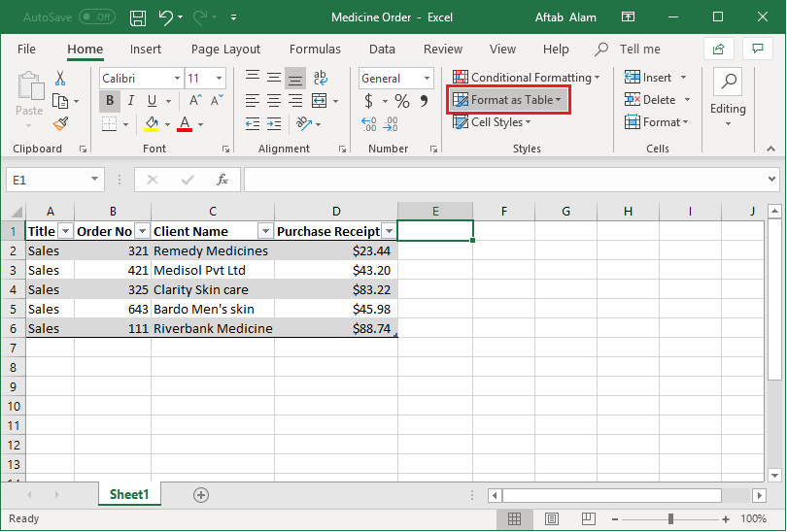Click Format as Table button

point(508,100)
